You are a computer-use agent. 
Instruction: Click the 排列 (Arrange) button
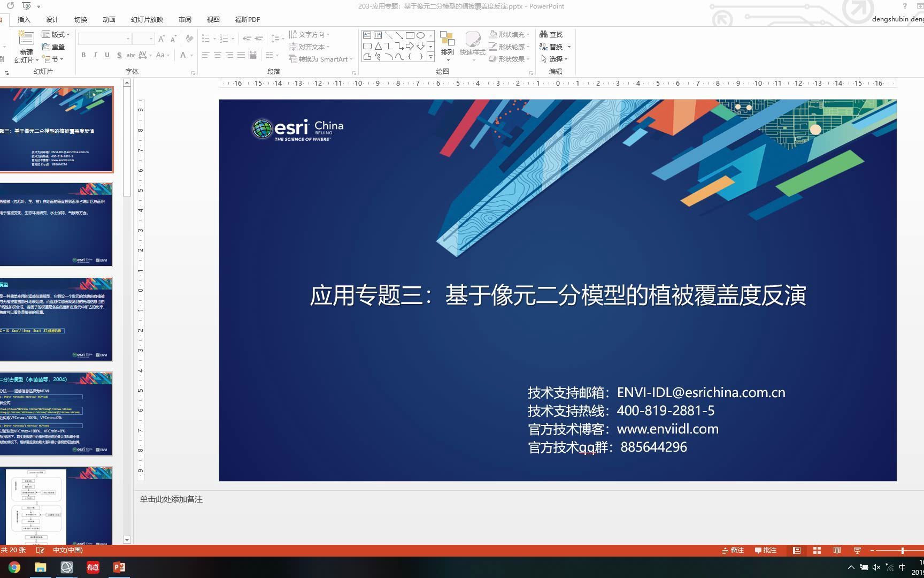[447, 45]
